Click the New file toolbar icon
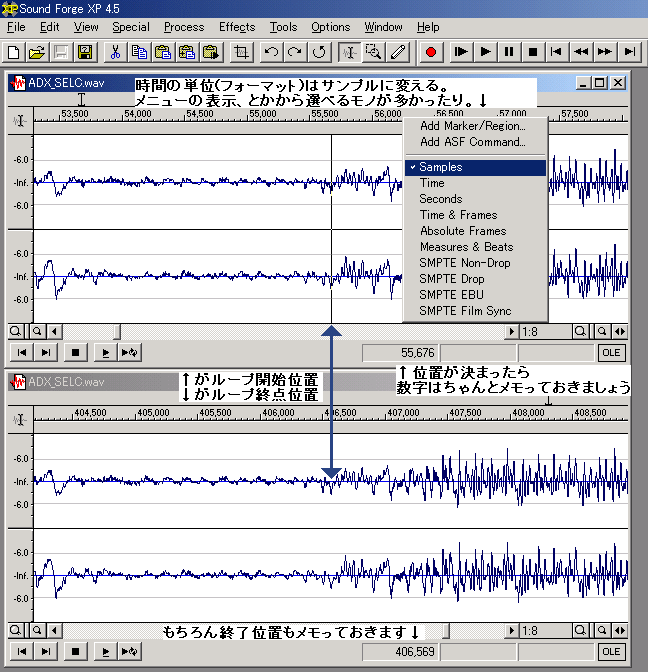 14,52
